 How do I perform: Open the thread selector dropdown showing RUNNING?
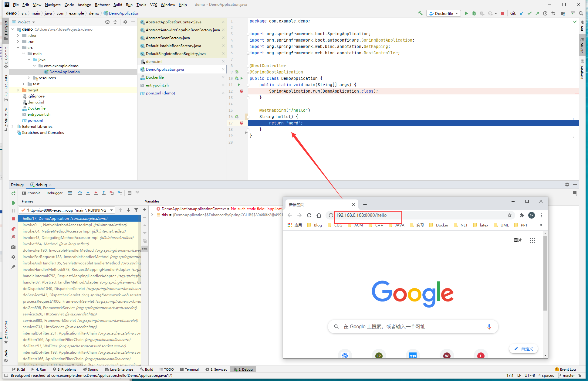[x=67, y=210]
